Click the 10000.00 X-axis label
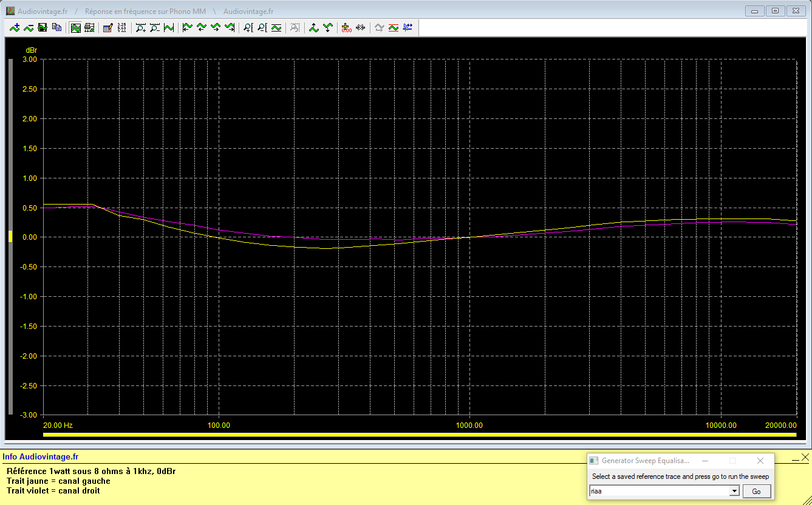812x505 pixels. click(x=722, y=425)
